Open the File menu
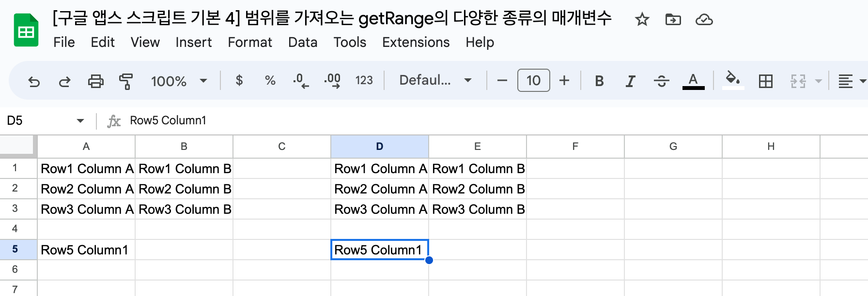868x296 pixels. tap(64, 43)
